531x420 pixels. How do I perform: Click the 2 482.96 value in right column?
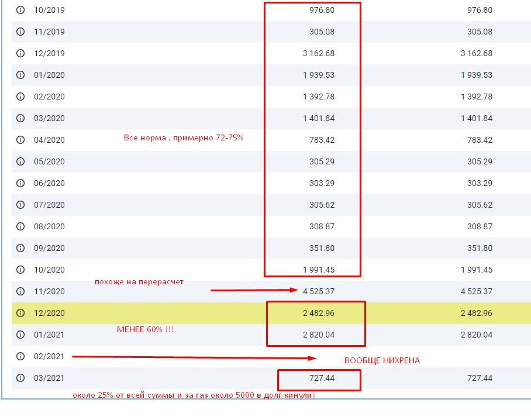[x=476, y=313]
